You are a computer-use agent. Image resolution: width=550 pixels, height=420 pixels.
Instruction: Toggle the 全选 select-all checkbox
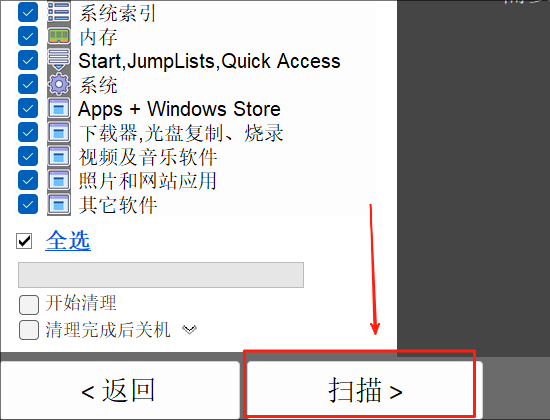point(24,241)
